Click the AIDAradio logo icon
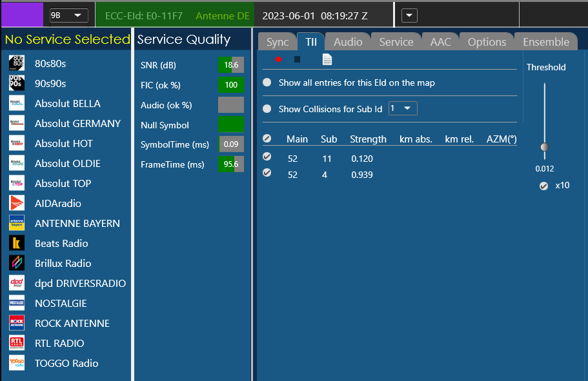 click(17, 203)
